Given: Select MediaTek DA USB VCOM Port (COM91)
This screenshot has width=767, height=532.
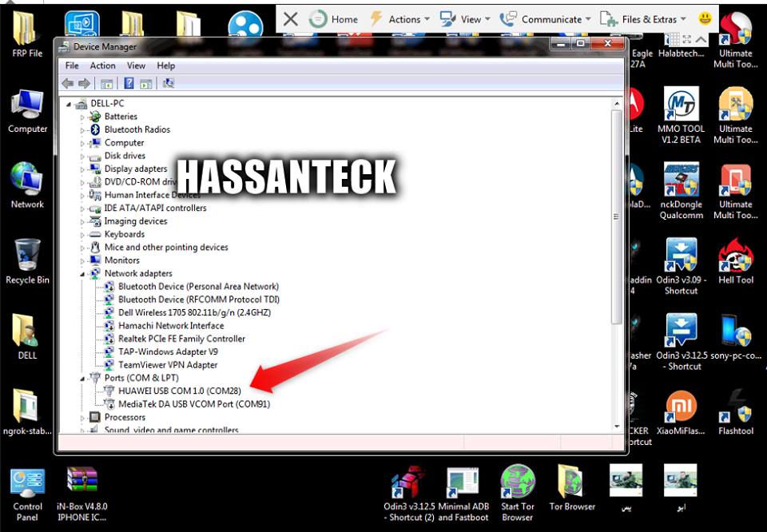Looking at the screenshot, I should tap(194, 404).
